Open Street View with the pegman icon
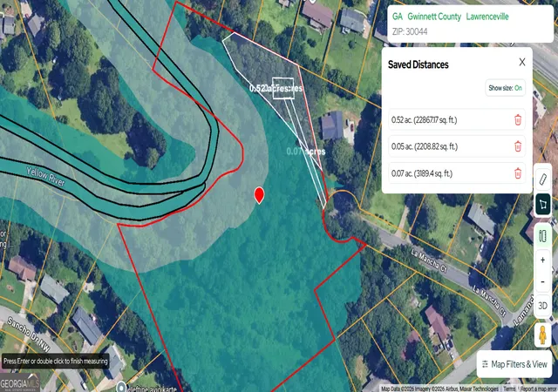 [x=542, y=335]
